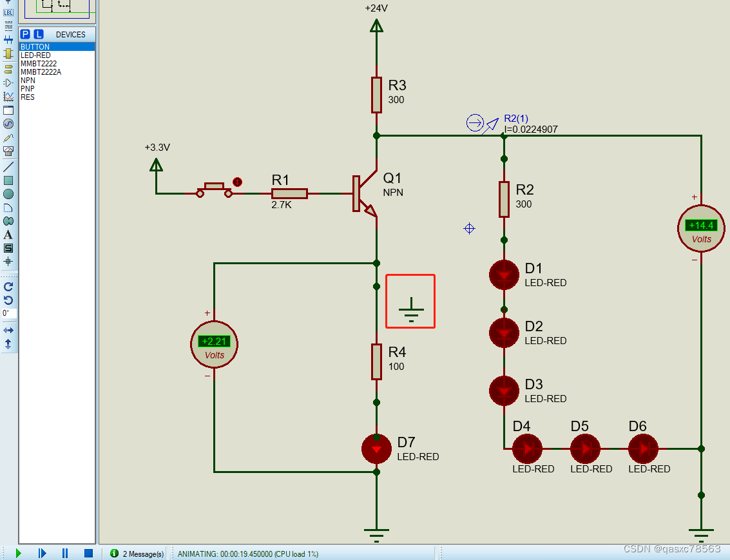The image size is (730, 560).
Task: Select the 2D box drawing tool
Action: click(8, 180)
